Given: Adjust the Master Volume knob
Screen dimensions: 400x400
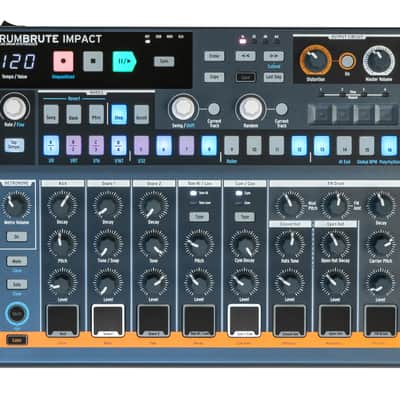Looking at the screenshot, I should 378,61.
